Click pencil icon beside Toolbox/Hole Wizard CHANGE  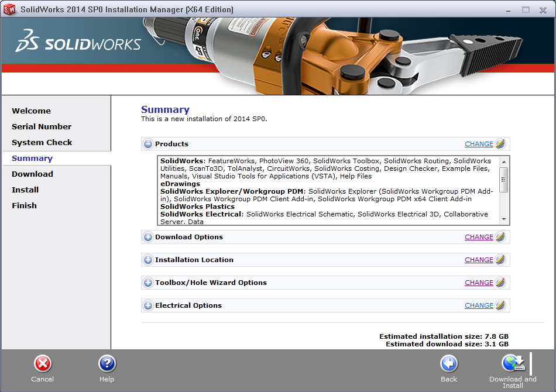click(500, 283)
